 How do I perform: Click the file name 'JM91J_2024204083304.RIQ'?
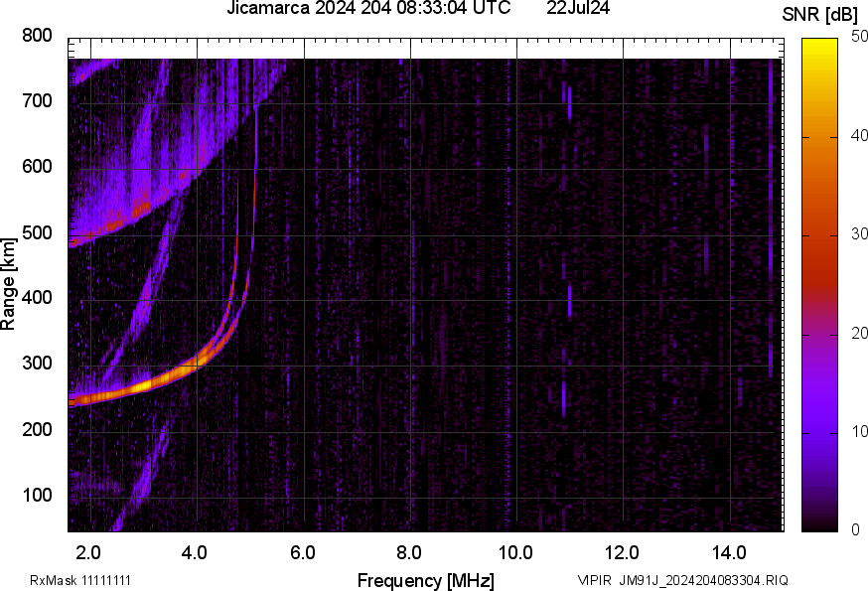pyautogui.click(x=703, y=580)
